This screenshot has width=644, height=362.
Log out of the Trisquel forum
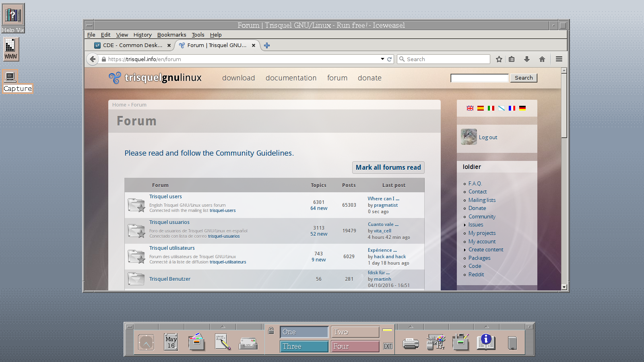pyautogui.click(x=488, y=137)
